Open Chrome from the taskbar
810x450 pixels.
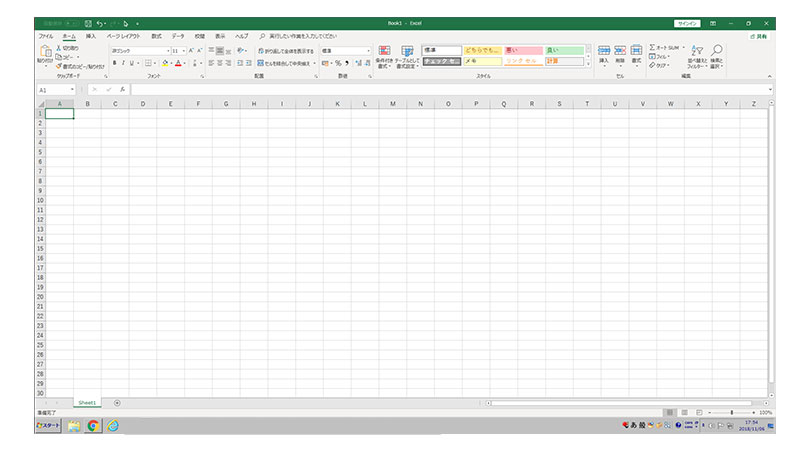tap(94, 426)
